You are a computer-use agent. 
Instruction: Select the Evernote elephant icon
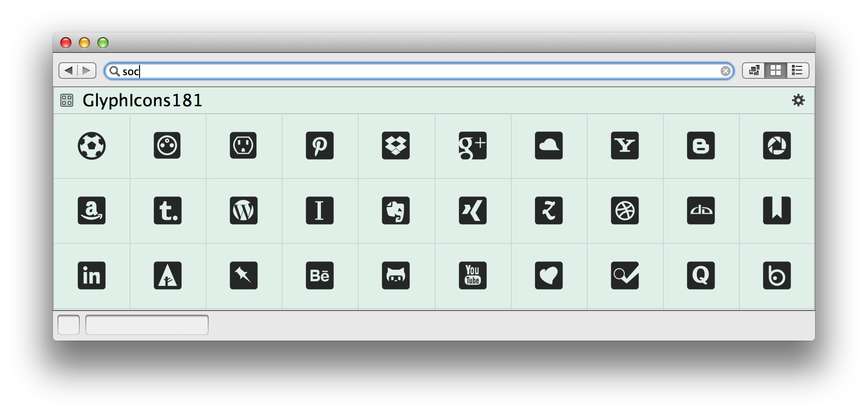tap(396, 211)
